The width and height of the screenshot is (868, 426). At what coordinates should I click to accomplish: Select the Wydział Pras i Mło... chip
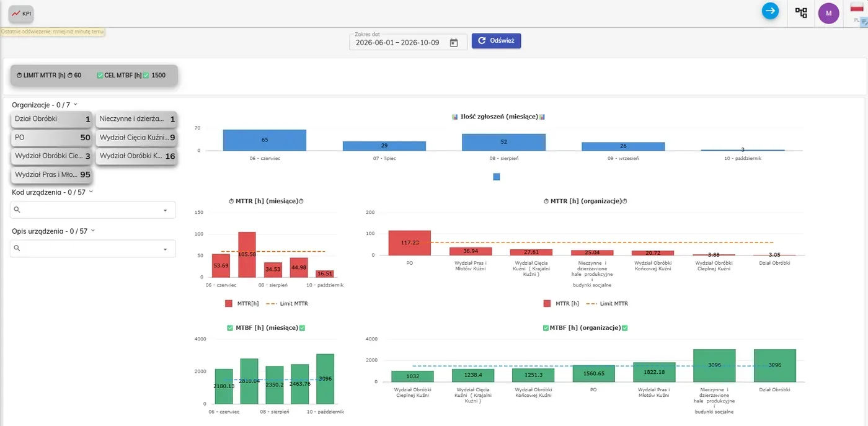(x=52, y=175)
